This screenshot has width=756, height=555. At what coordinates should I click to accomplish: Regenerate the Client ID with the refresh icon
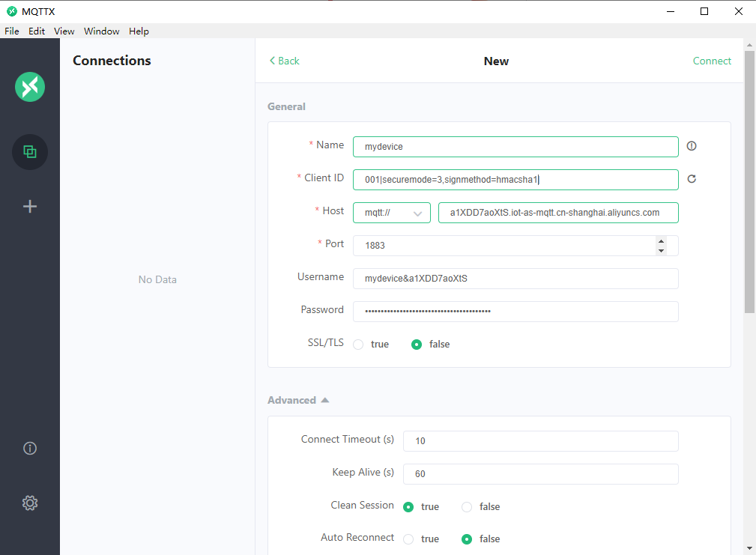(692, 179)
